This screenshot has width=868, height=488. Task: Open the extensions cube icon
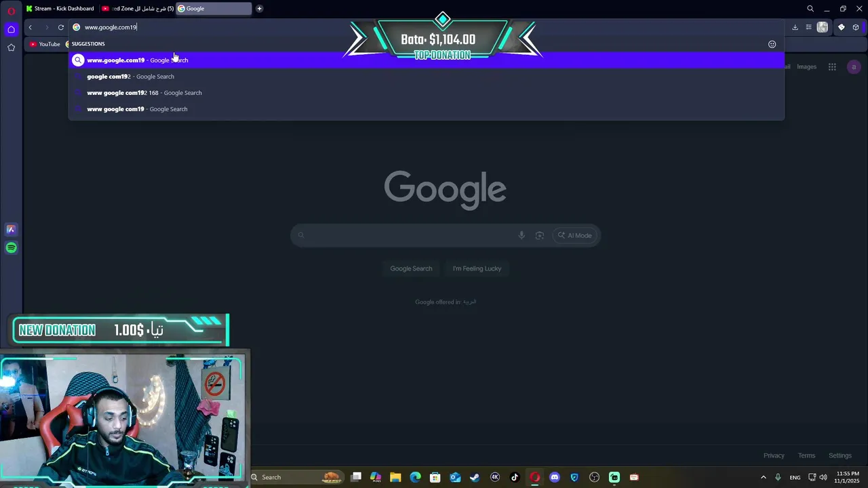(x=856, y=27)
